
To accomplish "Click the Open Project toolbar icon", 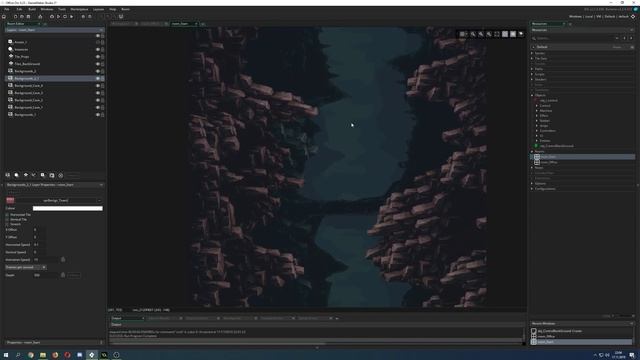I will (x=22, y=17).
